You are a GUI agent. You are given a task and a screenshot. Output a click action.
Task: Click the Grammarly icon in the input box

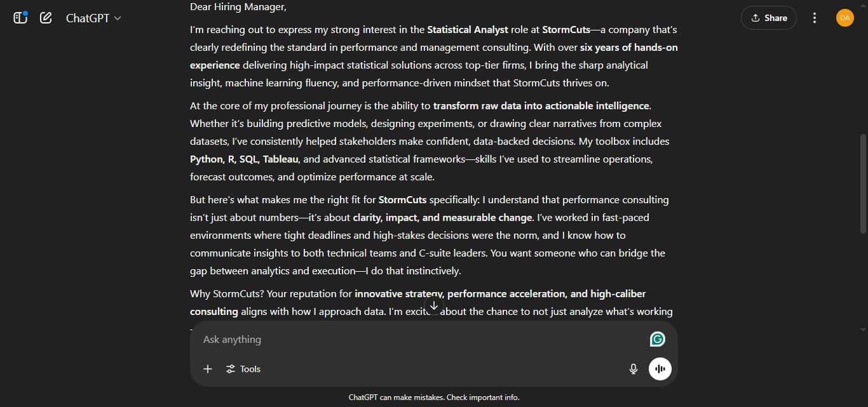coord(658,339)
